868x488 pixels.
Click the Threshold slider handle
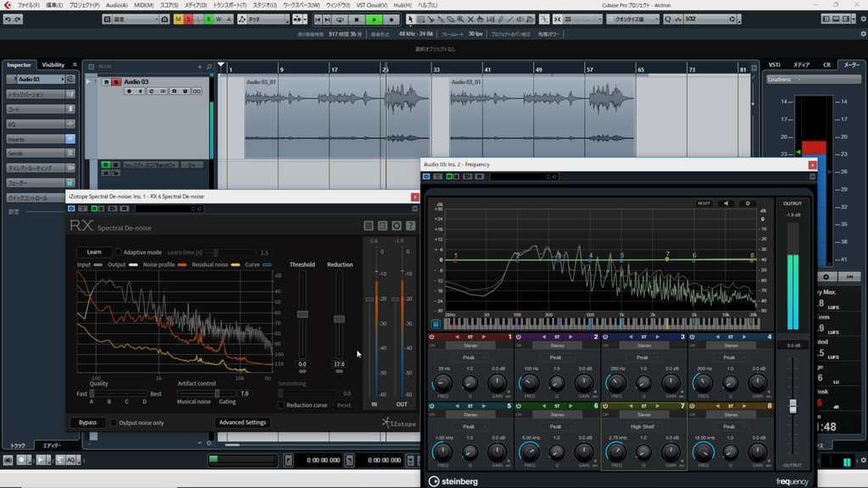click(x=303, y=314)
